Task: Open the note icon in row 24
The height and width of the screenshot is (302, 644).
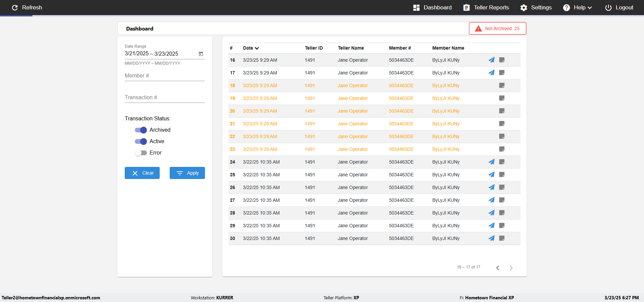Action: point(502,162)
